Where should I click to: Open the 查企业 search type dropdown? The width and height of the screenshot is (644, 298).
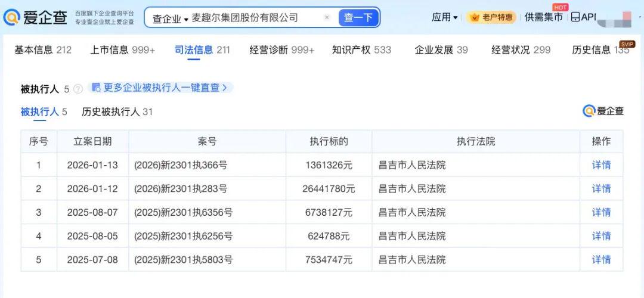pyautogui.click(x=170, y=18)
